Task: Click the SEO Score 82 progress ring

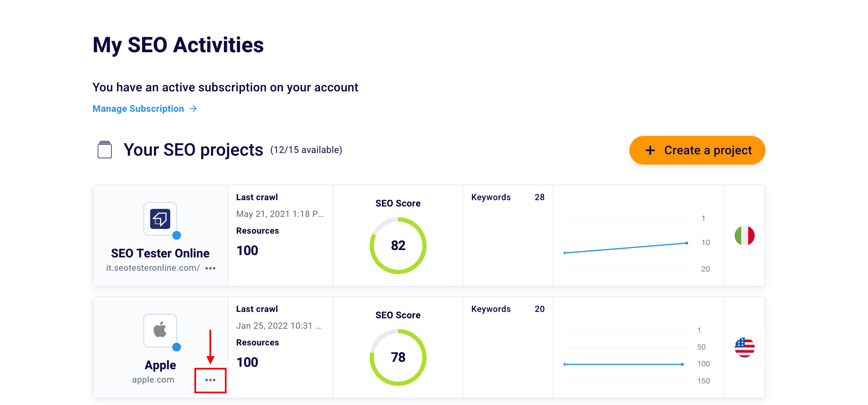Action: (398, 245)
